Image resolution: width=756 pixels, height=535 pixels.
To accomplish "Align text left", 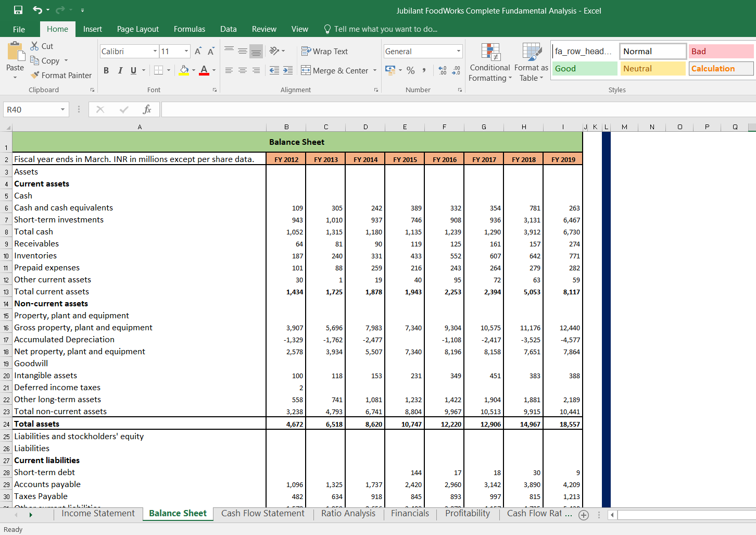I will [229, 70].
